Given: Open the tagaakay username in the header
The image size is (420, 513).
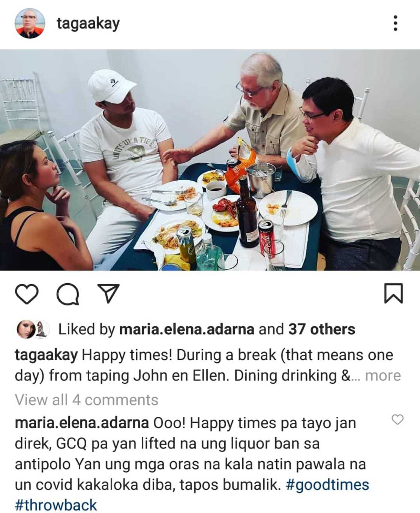Looking at the screenshot, I should [x=88, y=24].
